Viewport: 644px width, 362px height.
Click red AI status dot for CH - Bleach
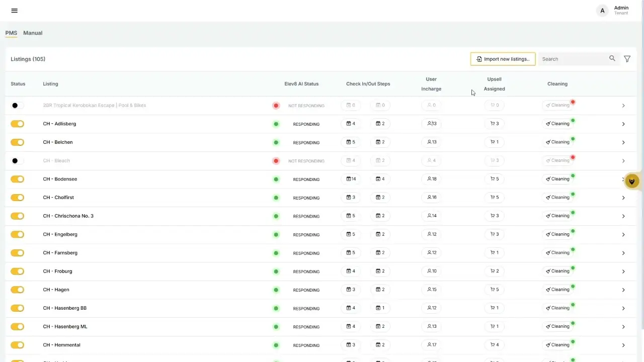276,161
